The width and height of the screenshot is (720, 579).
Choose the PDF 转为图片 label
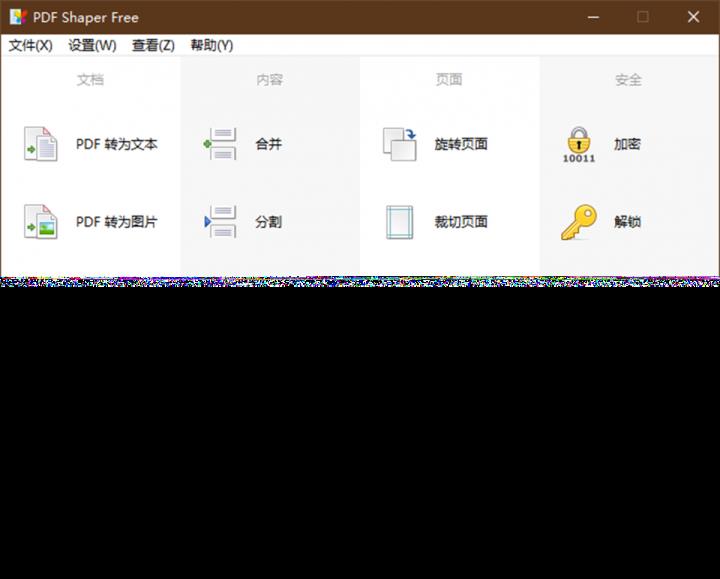[117, 222]
